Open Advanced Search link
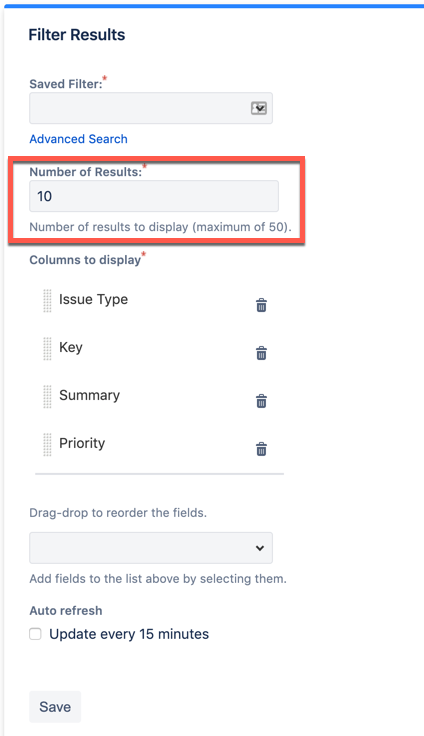 point(78,139)
